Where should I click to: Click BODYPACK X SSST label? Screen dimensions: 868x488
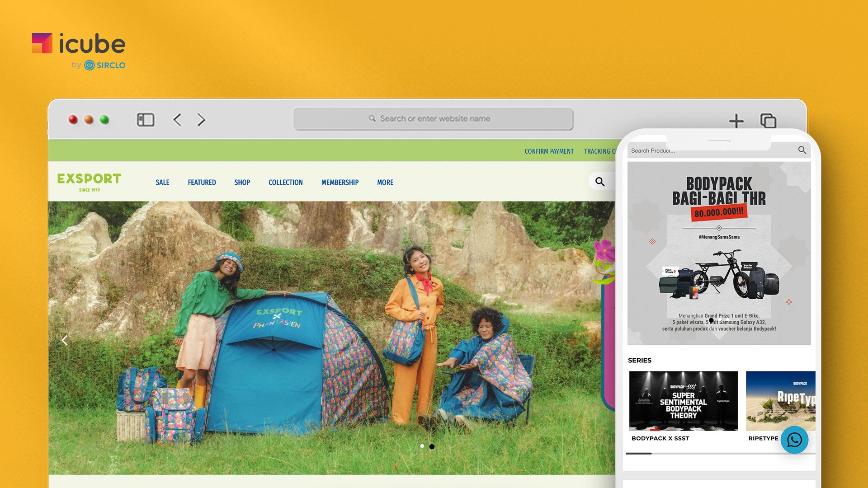click(x=660, y=438)
